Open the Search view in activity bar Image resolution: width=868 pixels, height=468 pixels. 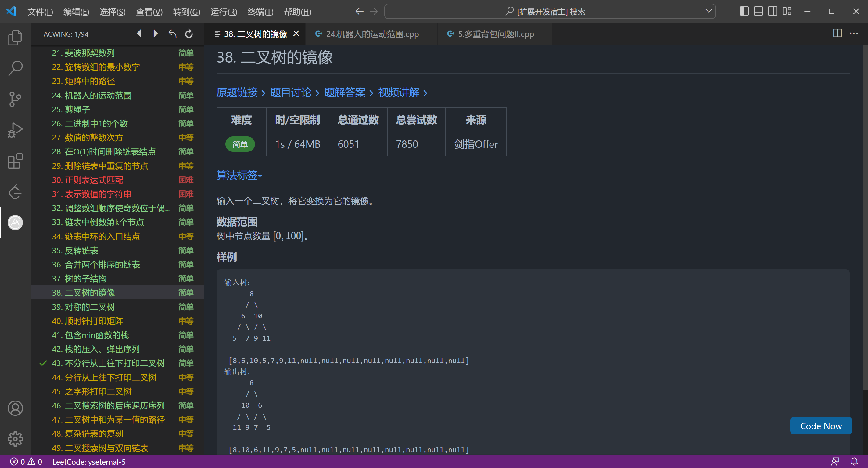tap(15, 68)
